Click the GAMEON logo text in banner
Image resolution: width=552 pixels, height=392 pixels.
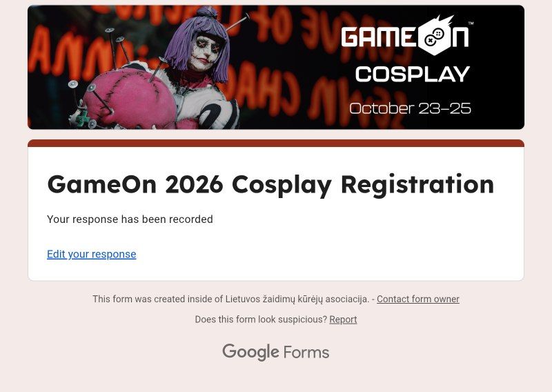click(405, 36)
